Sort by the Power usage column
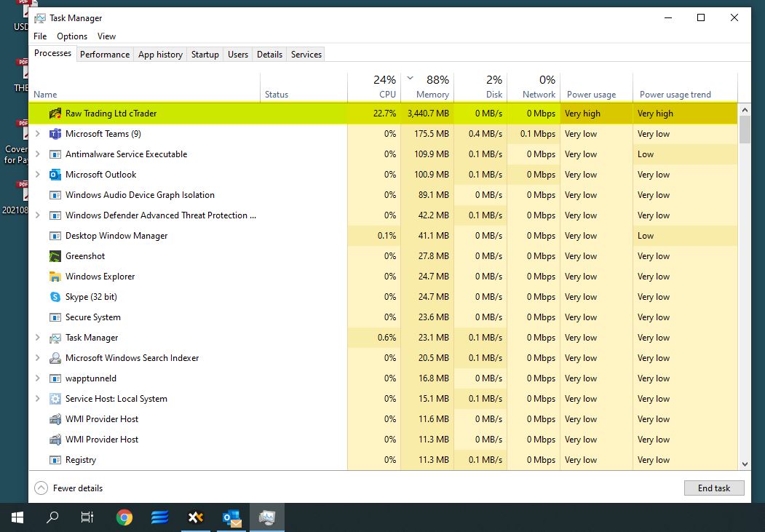The height and width of the screenshot is (532, 765). pos(597,88)
